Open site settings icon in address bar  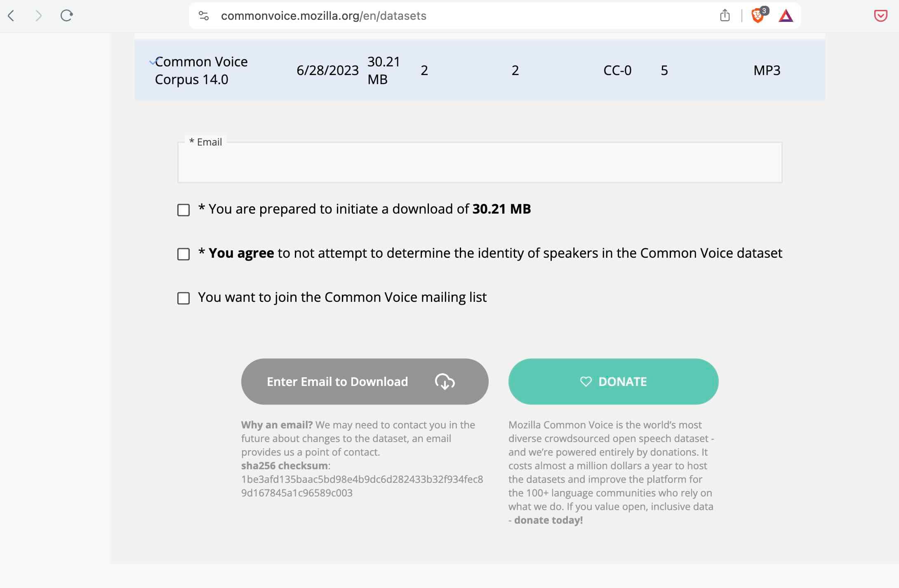click(x=204, y=16)
